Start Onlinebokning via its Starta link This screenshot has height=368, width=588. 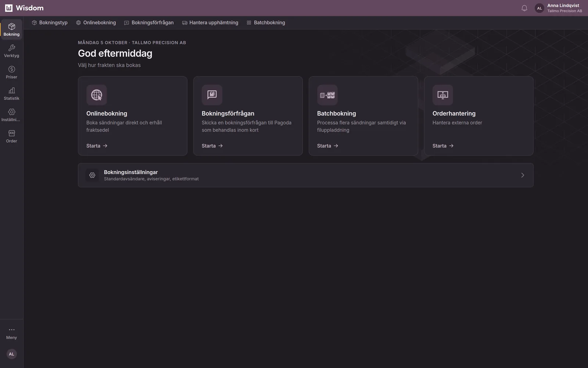[97, 146]
